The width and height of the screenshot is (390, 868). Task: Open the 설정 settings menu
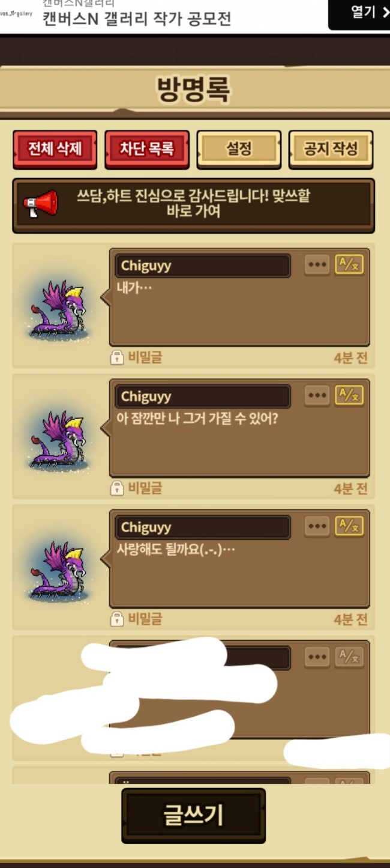239,149
